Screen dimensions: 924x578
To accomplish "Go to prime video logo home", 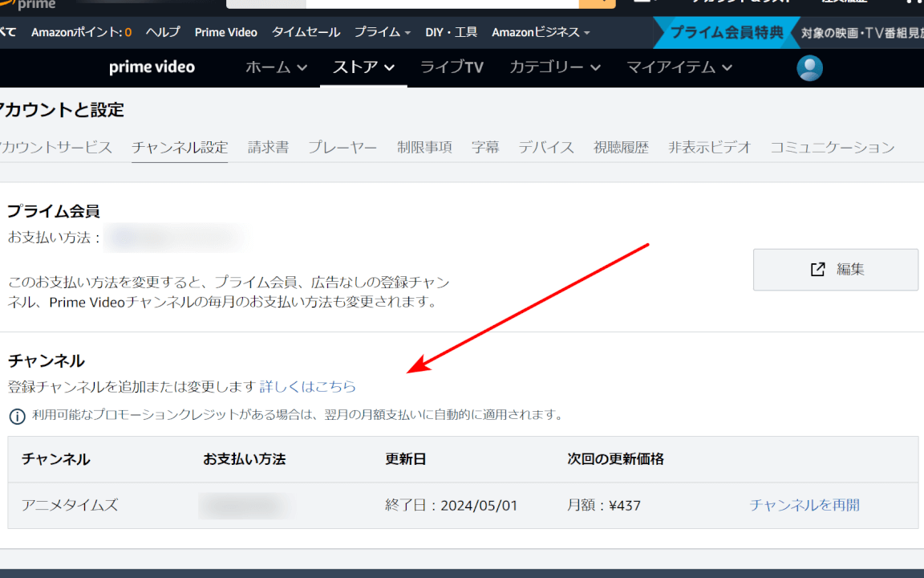I will 152,67.
